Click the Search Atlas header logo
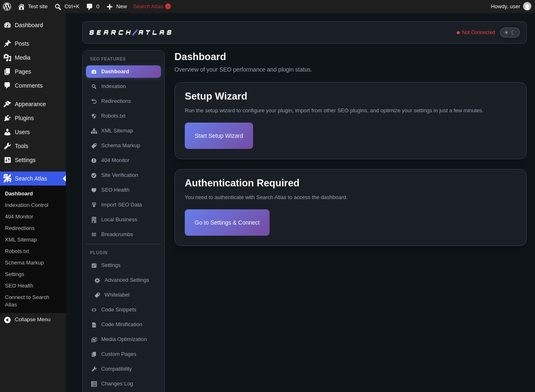The image size is (535, 392). coord(131,32)
